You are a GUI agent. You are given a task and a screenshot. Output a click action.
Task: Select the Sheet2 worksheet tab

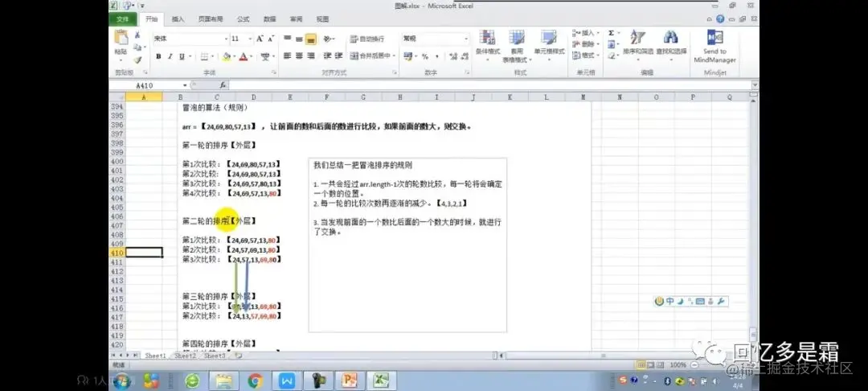click(185, 356)
